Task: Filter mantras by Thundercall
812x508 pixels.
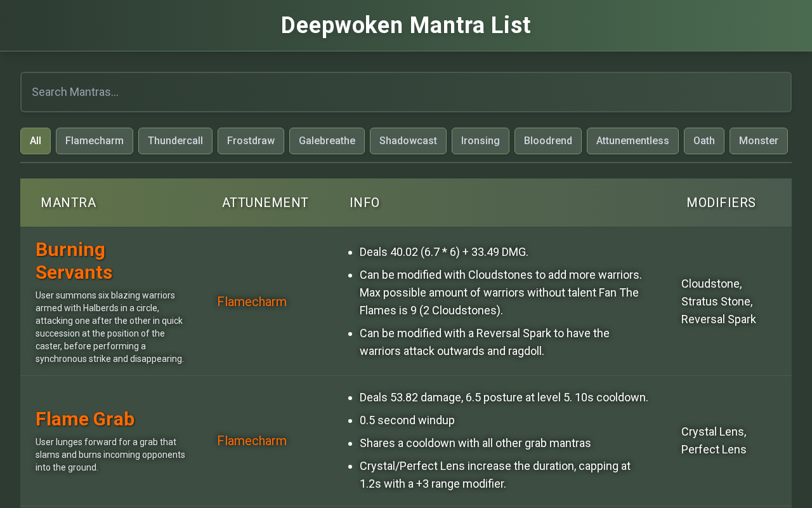Action: [175, 141]
